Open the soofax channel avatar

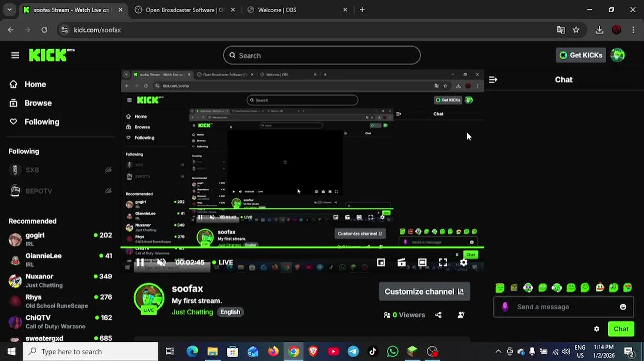(x=149, y=299)
